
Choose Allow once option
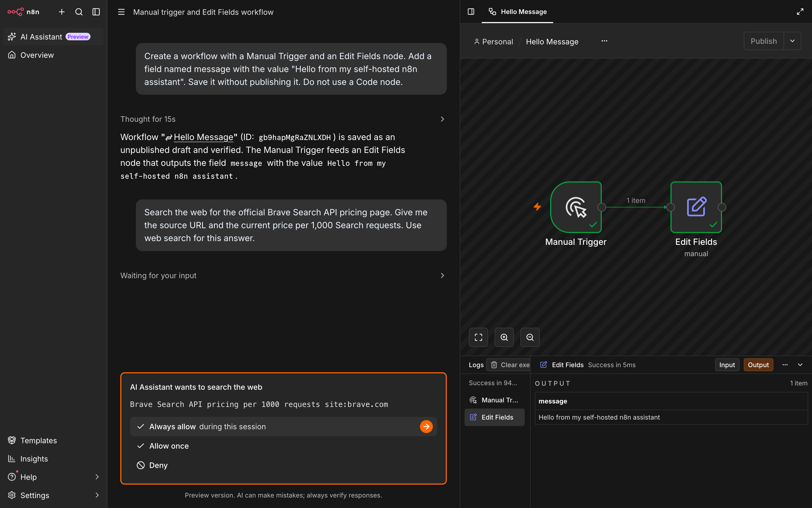pyautogui.click(x=283, y=446)
